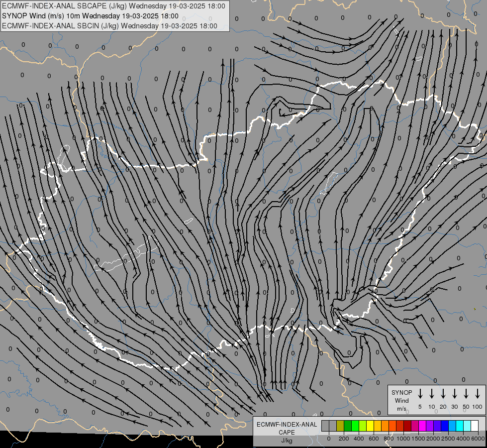Click the 'm/s' unit in the wind legend
The height and width of the screenshot is (448, 487).
click(x=401, y=409)
